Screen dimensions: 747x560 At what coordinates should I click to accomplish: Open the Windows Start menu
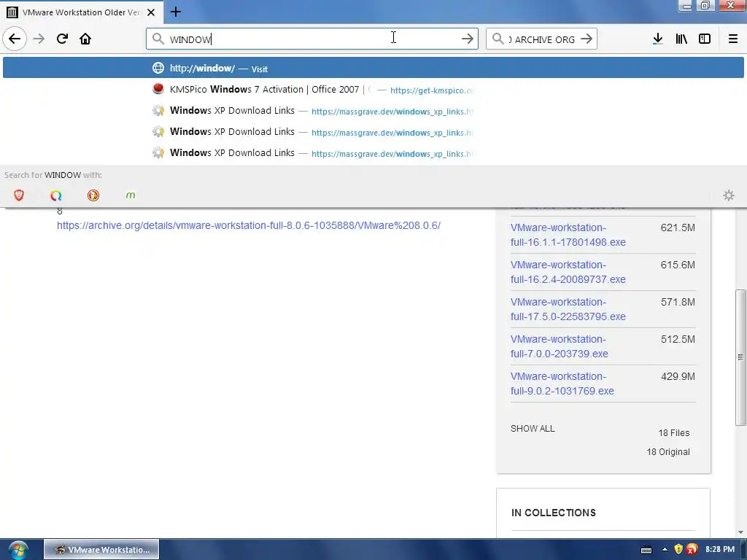(18, 550)
